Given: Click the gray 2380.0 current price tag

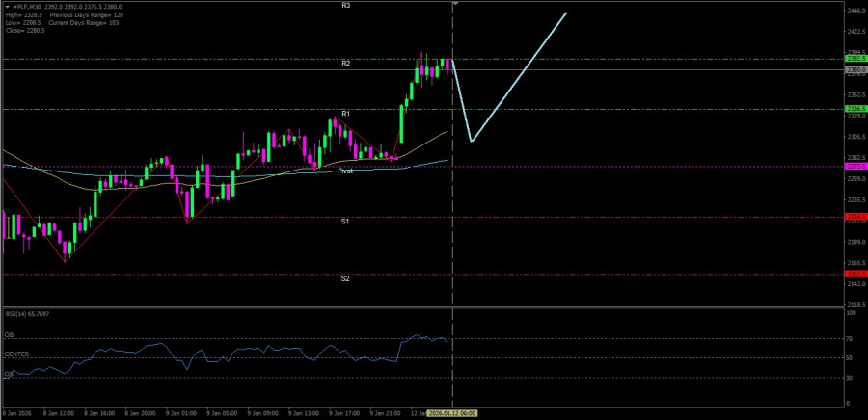Looking at the screenshot, I should [x=854, y=70].
